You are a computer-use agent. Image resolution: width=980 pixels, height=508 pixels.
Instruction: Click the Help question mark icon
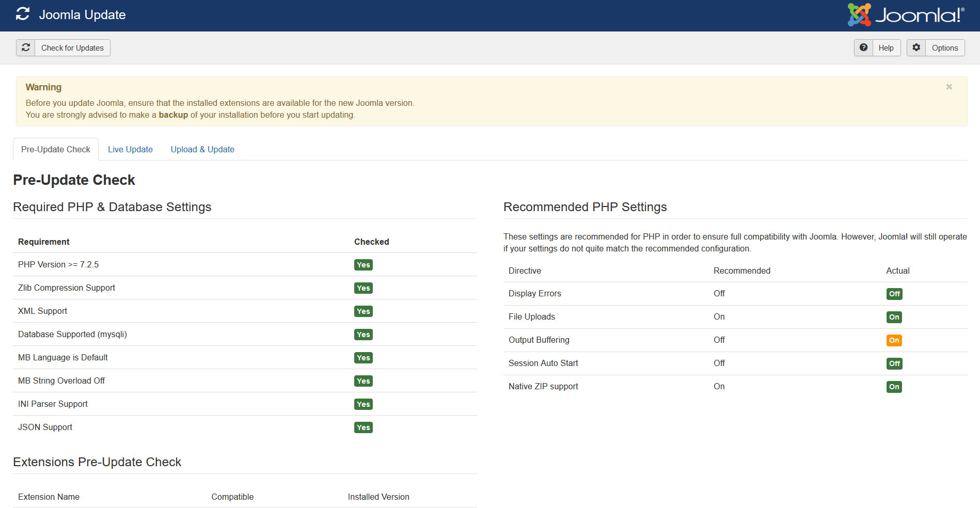tap(863, 47)
